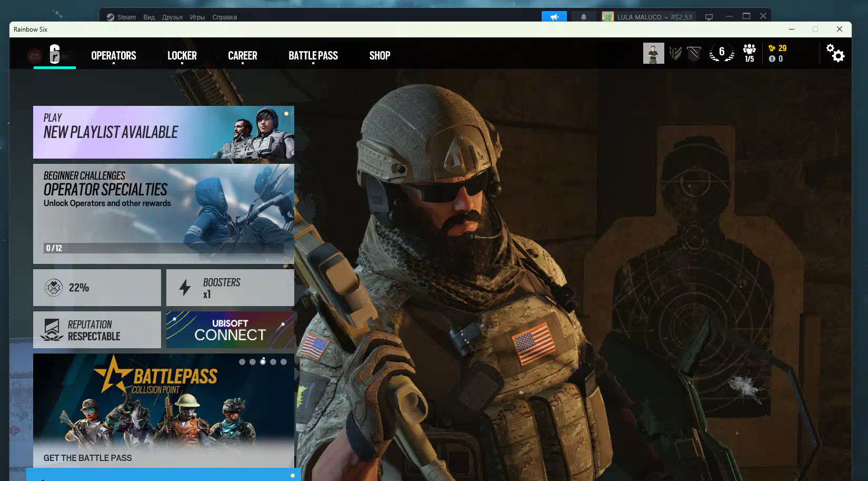The height and width of the screenshot is (481, 868).
Task: Click the Rainbow Six home logo
Action: (54, 54)
